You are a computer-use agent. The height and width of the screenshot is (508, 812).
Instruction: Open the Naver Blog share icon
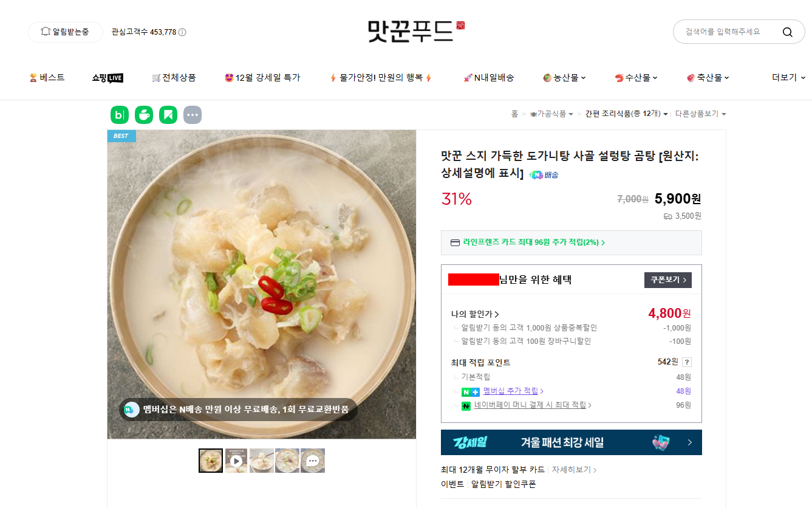tap(120, 115)
